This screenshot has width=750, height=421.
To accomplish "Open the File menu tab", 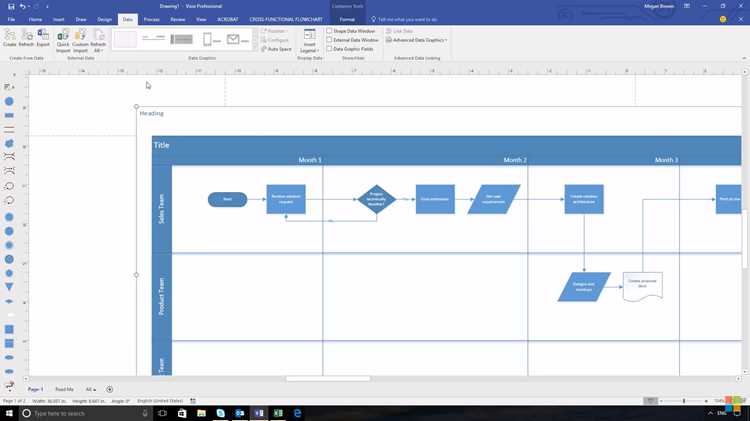I will click(11, 20).
